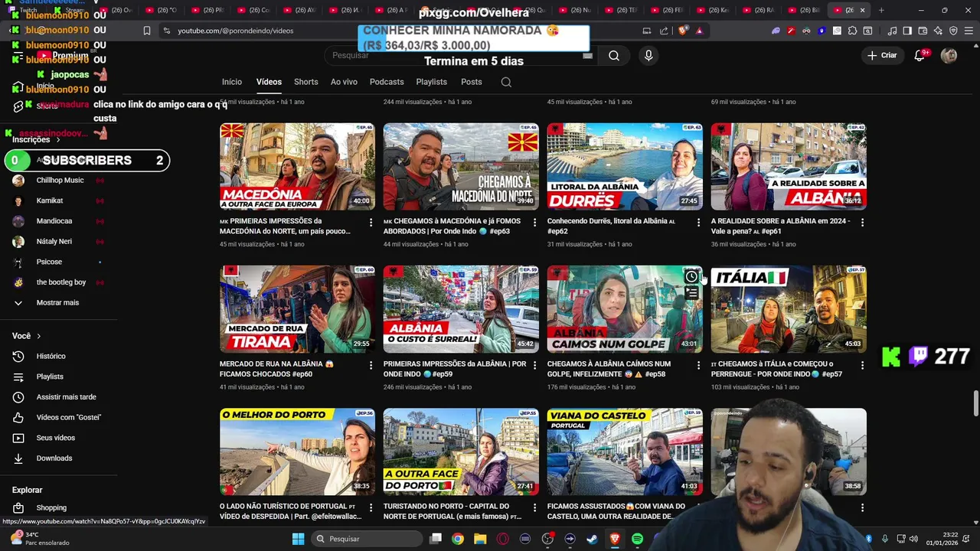Click the page vertical scrollbar thumb
This screenshot has width=980, height=551.
click(x=975, y=403)
